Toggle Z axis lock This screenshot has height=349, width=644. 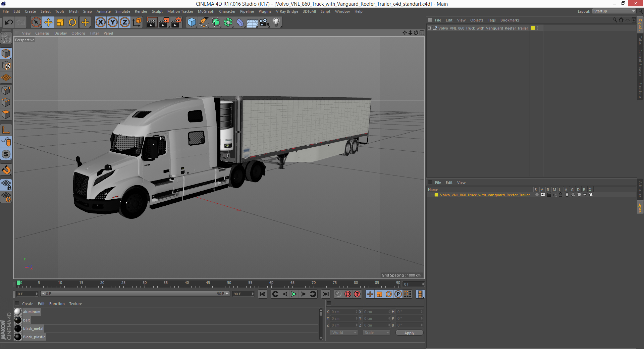(x=125, y=22)
